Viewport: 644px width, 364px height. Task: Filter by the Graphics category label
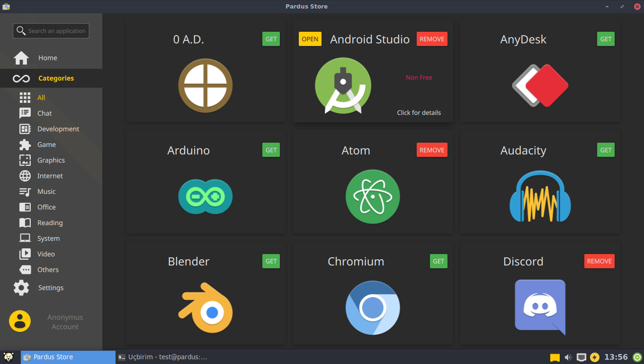[x=51, y=160]
